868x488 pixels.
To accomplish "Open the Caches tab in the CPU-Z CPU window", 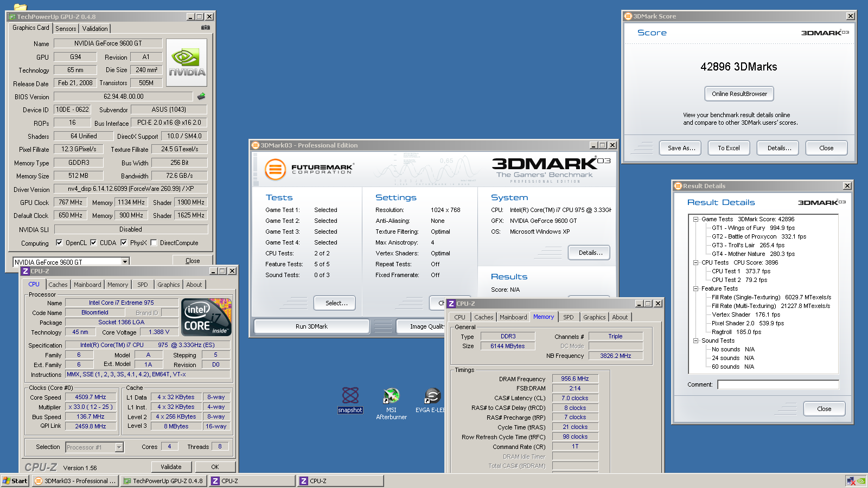I will 58,285.
